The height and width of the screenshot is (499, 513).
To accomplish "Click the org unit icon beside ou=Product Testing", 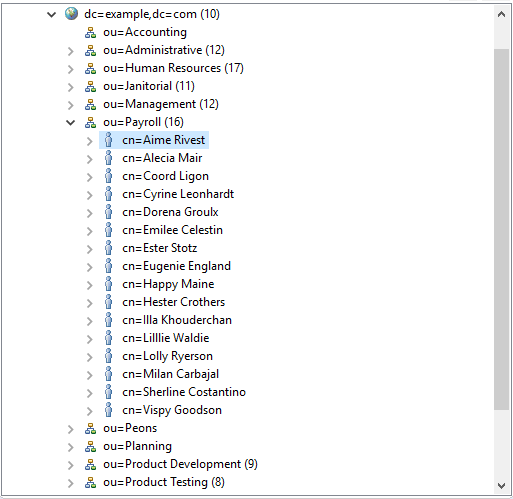I will [x=90, y=482].
